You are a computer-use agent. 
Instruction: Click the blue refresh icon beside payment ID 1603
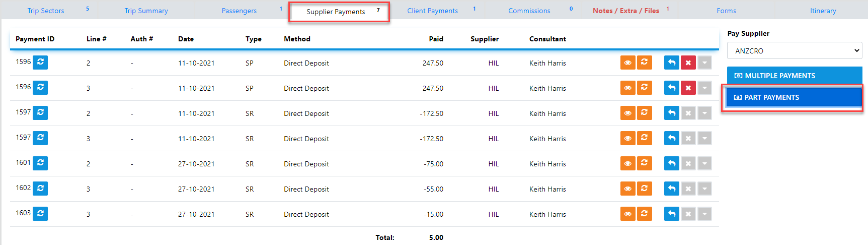click(40, 214)
